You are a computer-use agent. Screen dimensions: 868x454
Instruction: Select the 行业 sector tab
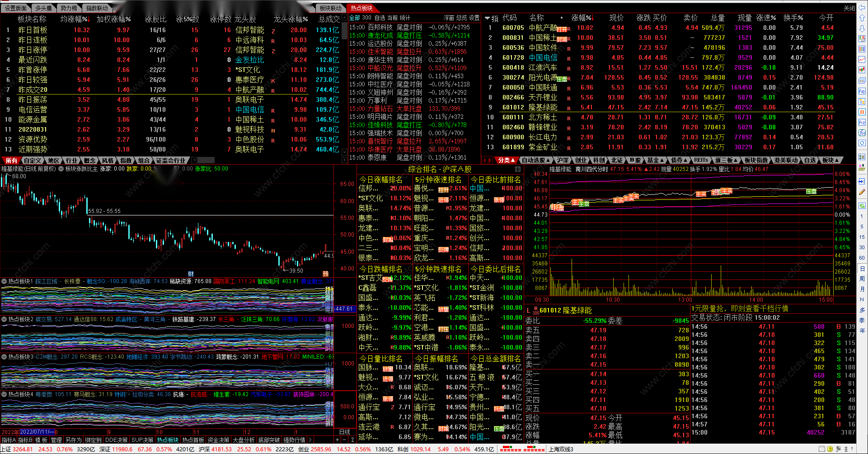point(71,161)
